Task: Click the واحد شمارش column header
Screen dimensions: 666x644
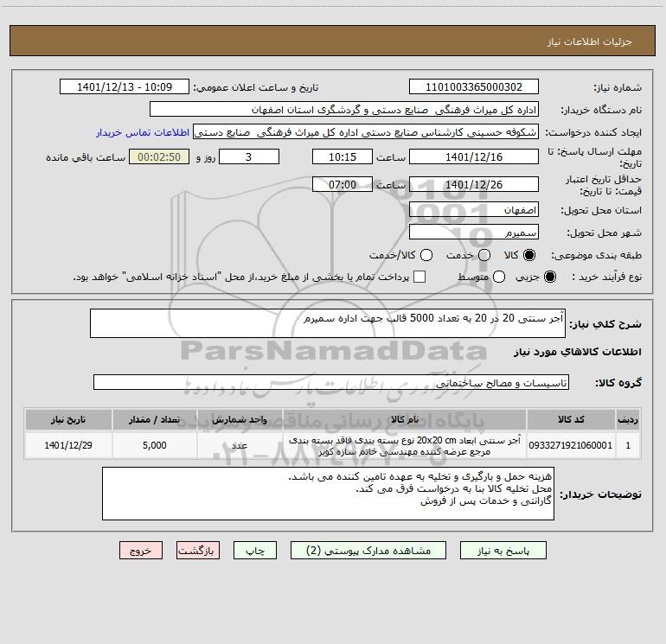Action: (x=240, y=420)
